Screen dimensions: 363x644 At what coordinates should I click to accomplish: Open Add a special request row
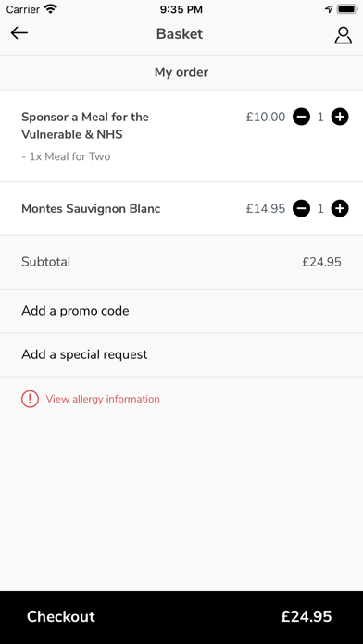tap(181, 354)
